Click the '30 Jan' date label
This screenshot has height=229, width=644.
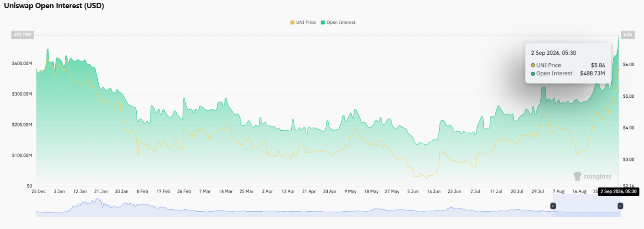coord(121,191)
